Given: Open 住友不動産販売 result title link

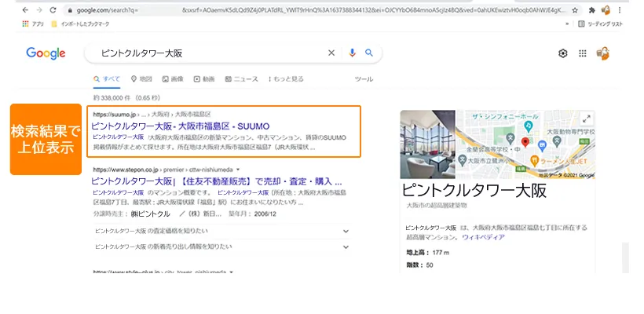Looking at the screenshot, I should tap(217, 181).
